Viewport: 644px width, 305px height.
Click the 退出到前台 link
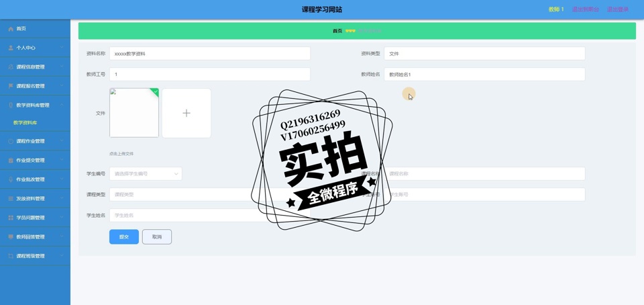pyautogui.click(x=585, y=9)
